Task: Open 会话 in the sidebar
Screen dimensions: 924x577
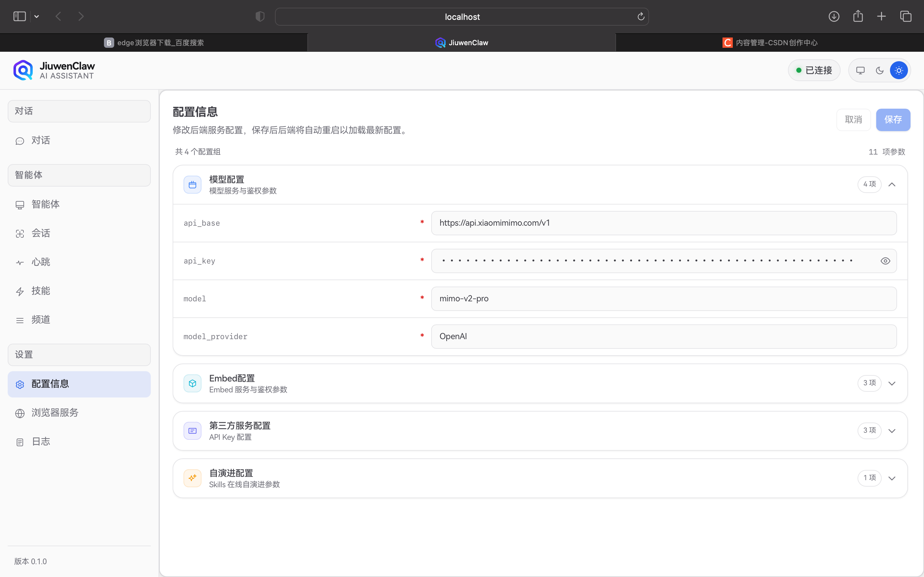Action: [40, 233]
